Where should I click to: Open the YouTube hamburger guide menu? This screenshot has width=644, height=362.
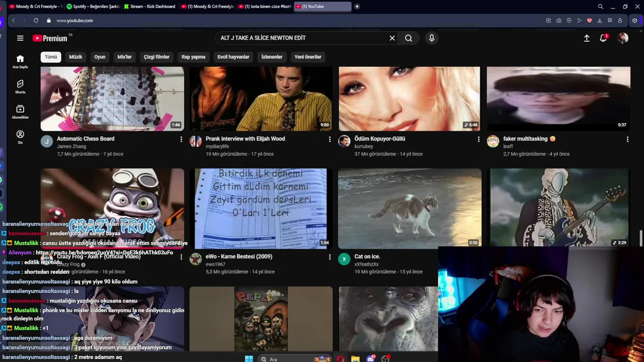tap(20, 38)
